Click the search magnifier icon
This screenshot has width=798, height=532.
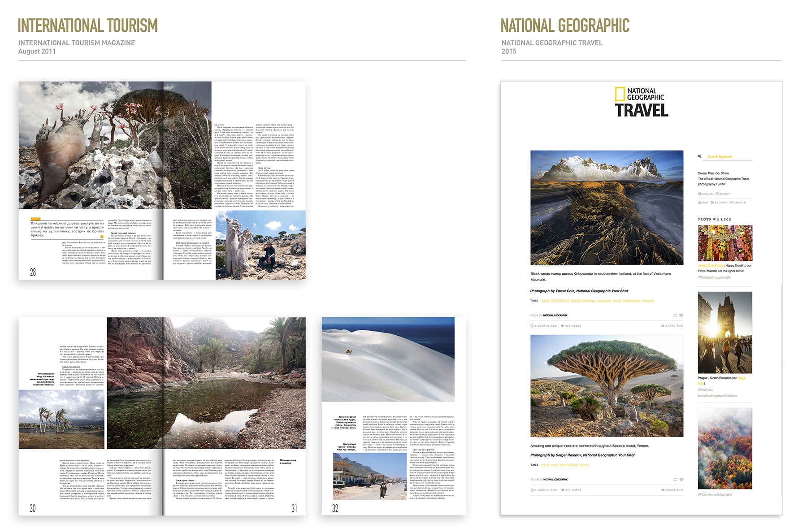pos(699,156)
